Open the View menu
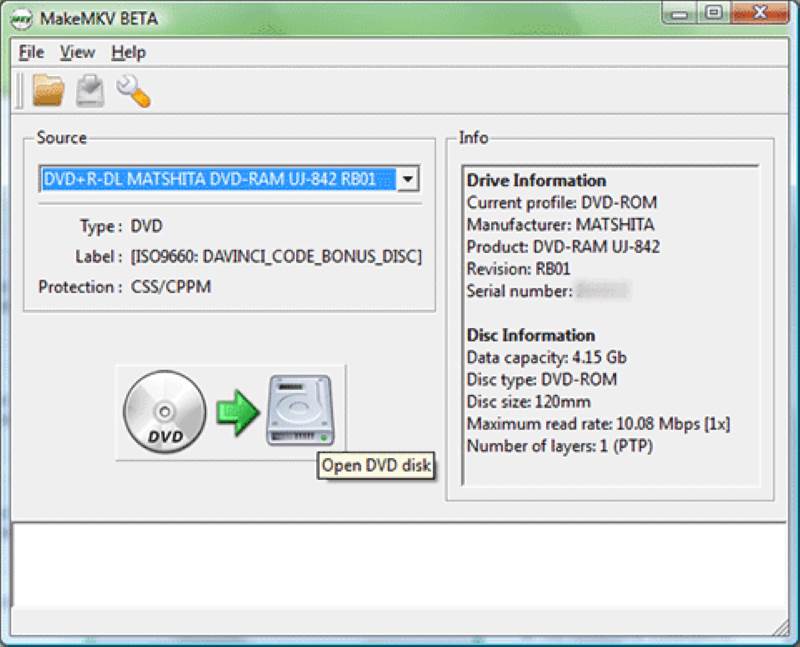The height and width of the screenshot is (647, 800). coord(76,52)
